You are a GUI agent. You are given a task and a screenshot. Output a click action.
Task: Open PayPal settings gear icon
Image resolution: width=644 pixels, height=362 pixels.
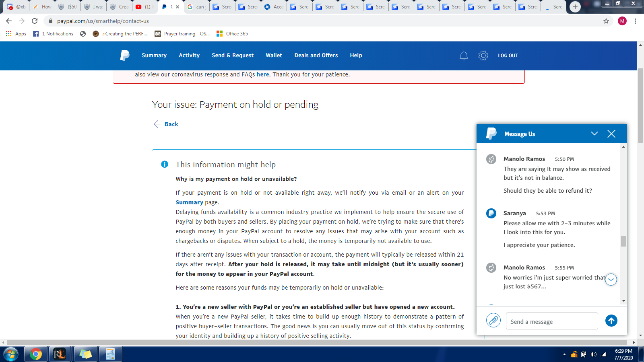pyautogui.click(x=483, y=56)
